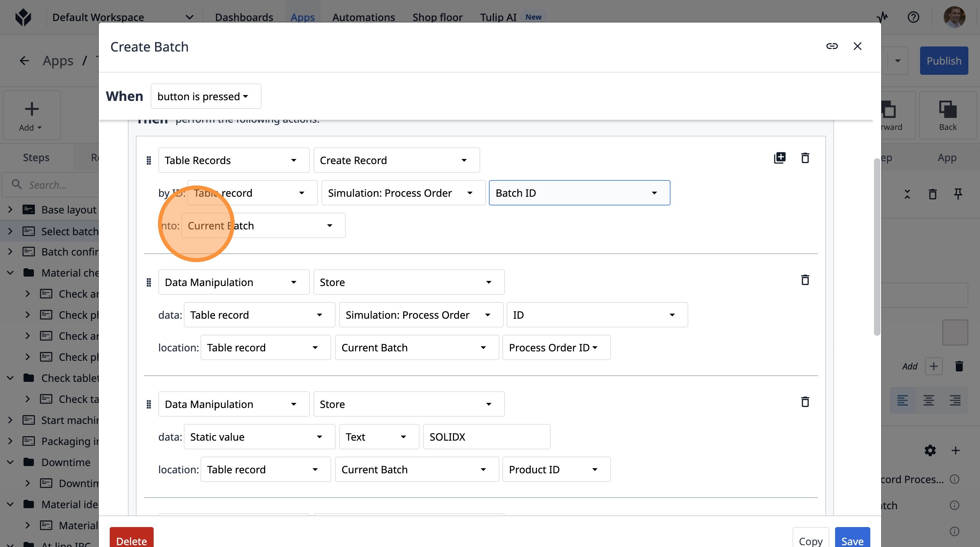Image resolution: width=980 pixels, height=547 pixels.
Task: Click the Tulip logo icon
Action: 23,17
